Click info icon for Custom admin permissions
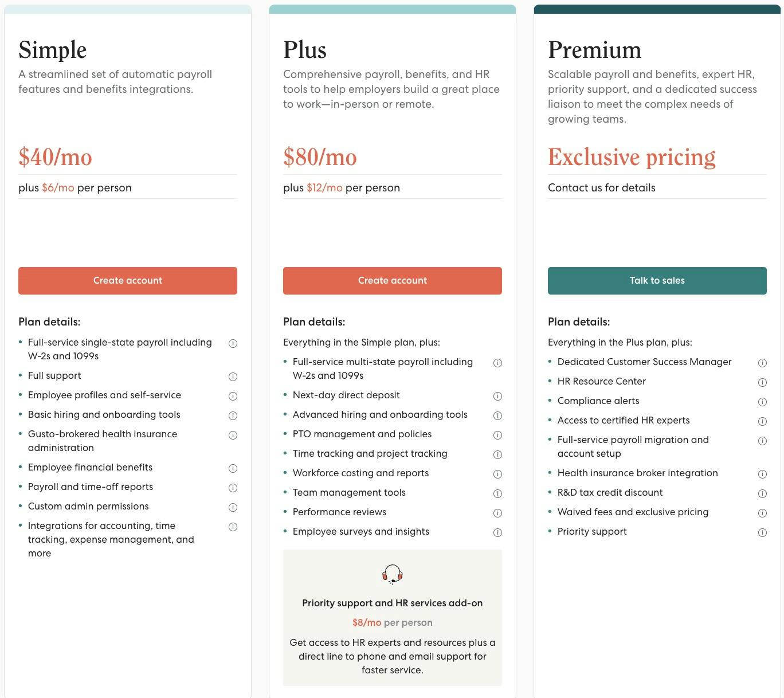 233,507
